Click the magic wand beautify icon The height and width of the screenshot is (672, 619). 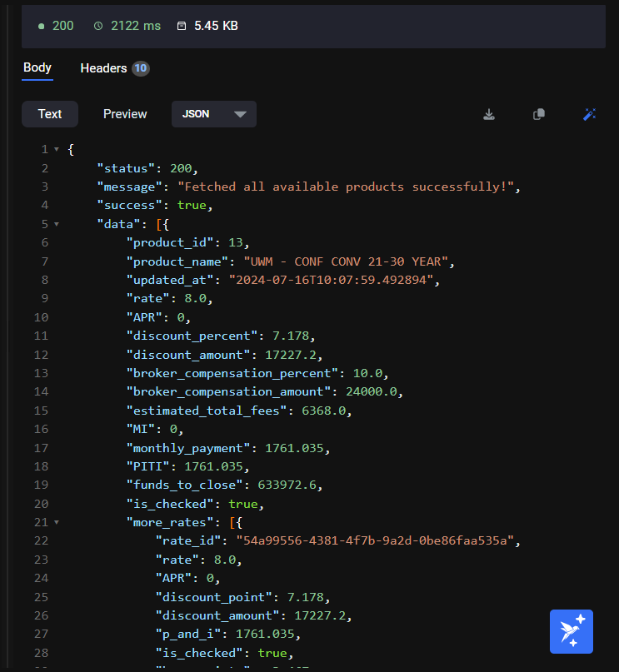589,114
